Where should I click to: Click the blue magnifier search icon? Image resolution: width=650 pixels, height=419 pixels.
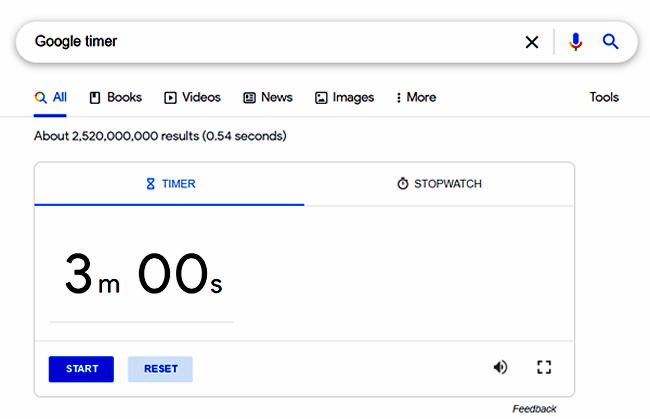coord(610,41)
